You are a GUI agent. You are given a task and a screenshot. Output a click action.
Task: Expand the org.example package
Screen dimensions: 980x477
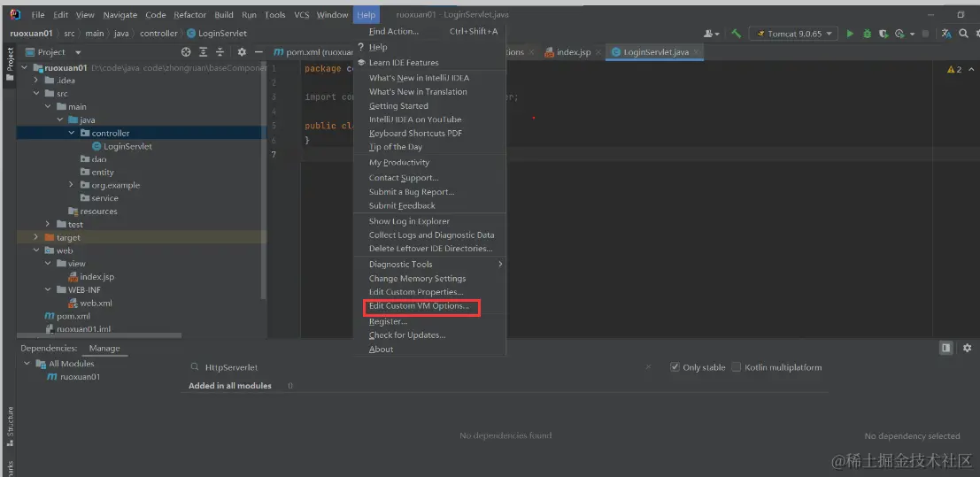(73, 185)
